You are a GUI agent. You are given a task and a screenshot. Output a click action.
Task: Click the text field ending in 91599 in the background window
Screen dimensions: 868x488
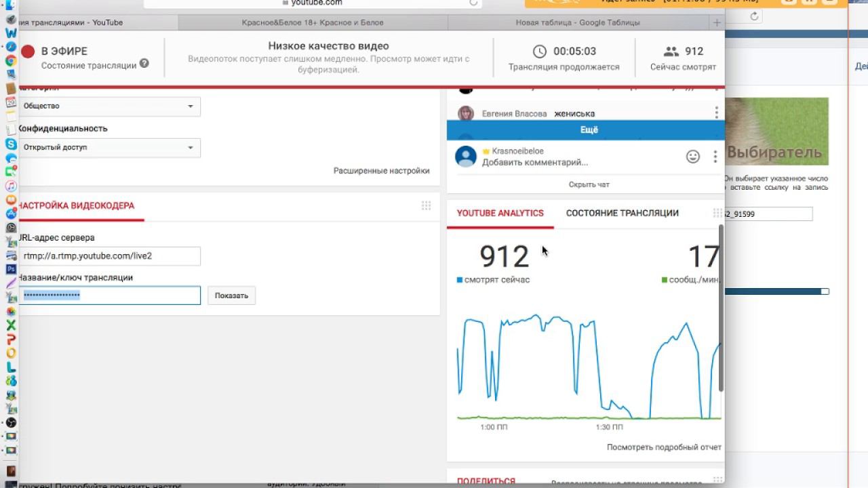pyautogui.click(x=768, y=214)
